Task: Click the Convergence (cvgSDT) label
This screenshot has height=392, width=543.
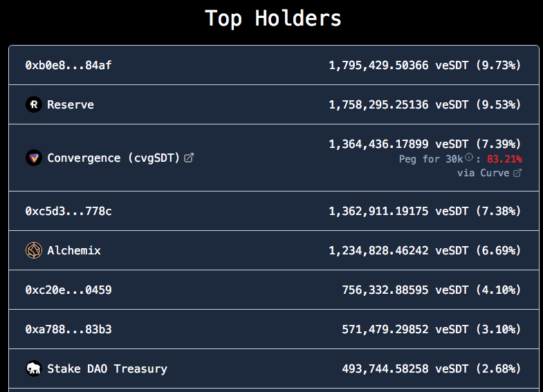Action: pyautogui.click(x=113, y=158)
